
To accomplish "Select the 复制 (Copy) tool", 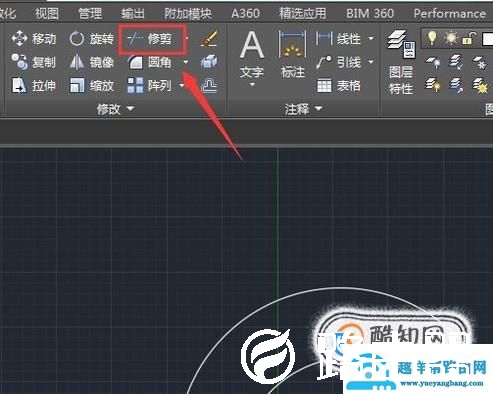I will pyautogui.click(x=33, y=62).
